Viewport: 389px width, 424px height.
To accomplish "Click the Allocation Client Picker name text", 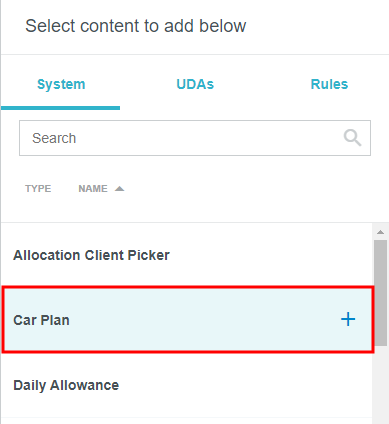I will pyautogui.click(x=91, y=255).
